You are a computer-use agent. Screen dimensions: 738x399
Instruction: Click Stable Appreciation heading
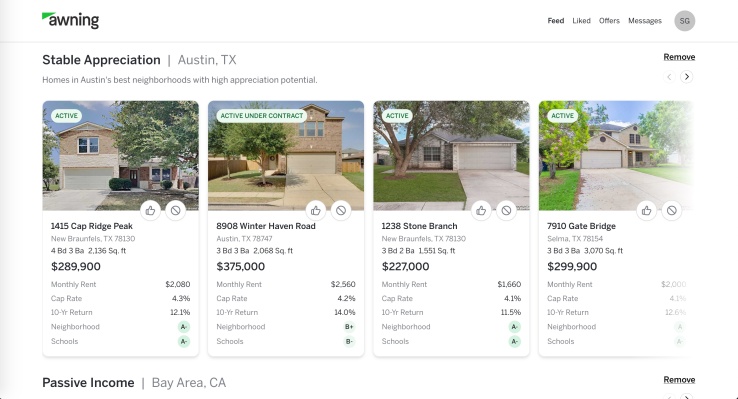coord(101,60)
